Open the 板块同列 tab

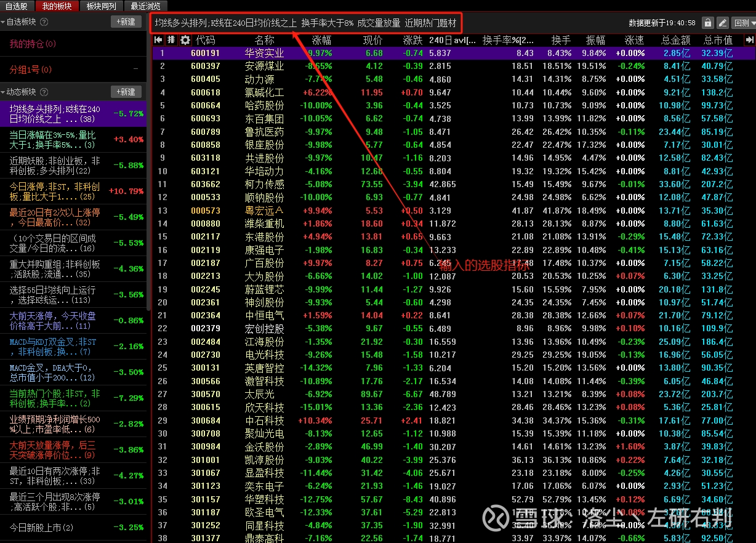(x=101, y=6)
